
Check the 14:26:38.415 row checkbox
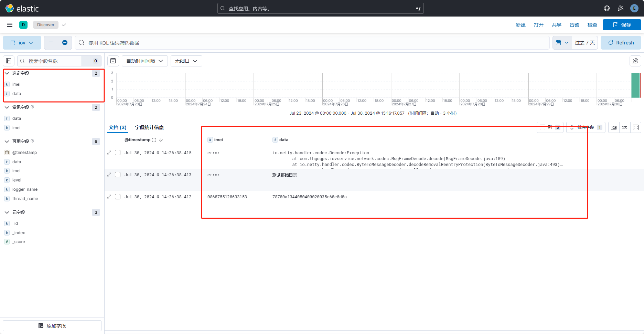click(x=118, y=153)
